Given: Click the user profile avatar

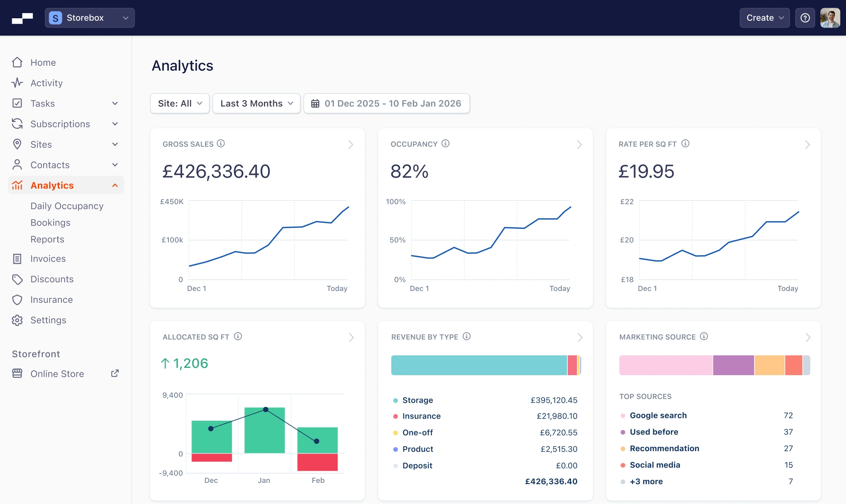Looking at the screenshot, I should pos(830,17).
